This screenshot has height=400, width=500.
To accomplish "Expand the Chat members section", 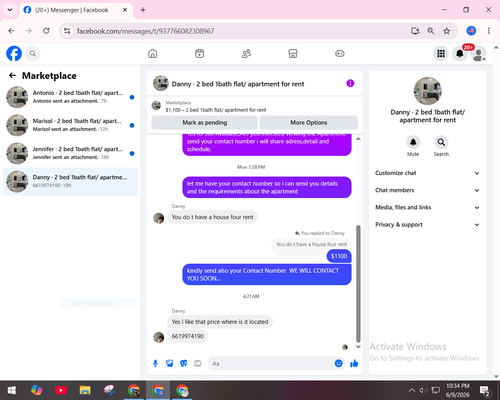I will click(427, 190).
